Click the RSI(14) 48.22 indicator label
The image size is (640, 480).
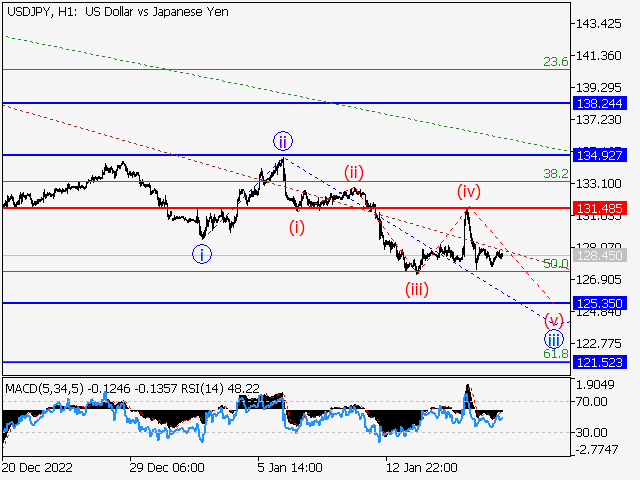pos(220,388)
